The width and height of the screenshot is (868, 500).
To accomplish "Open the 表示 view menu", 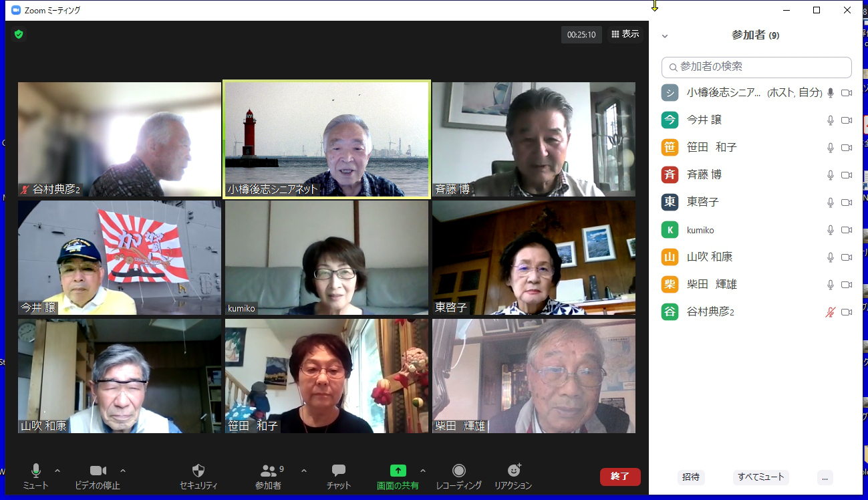I will (x=625, y=34).
